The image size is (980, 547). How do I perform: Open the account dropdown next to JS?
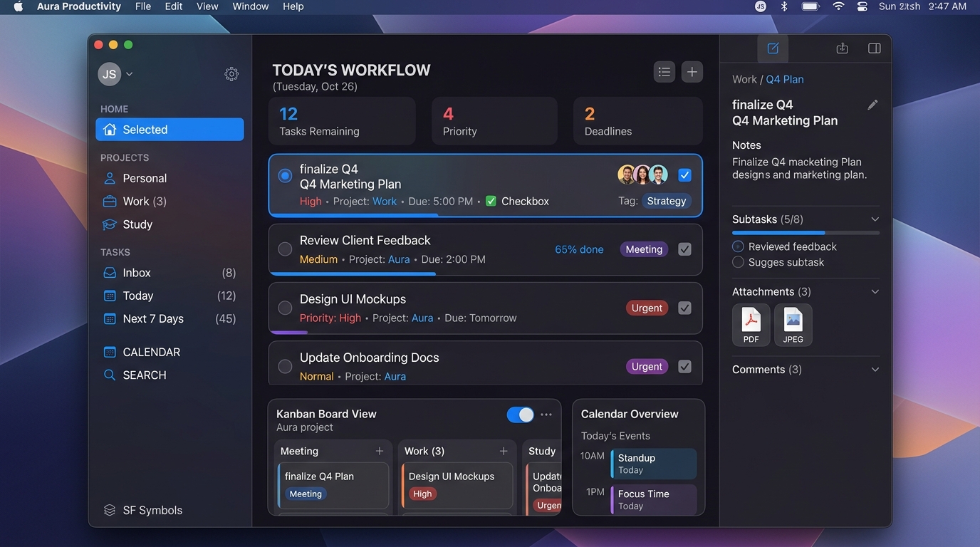[130, 74]
